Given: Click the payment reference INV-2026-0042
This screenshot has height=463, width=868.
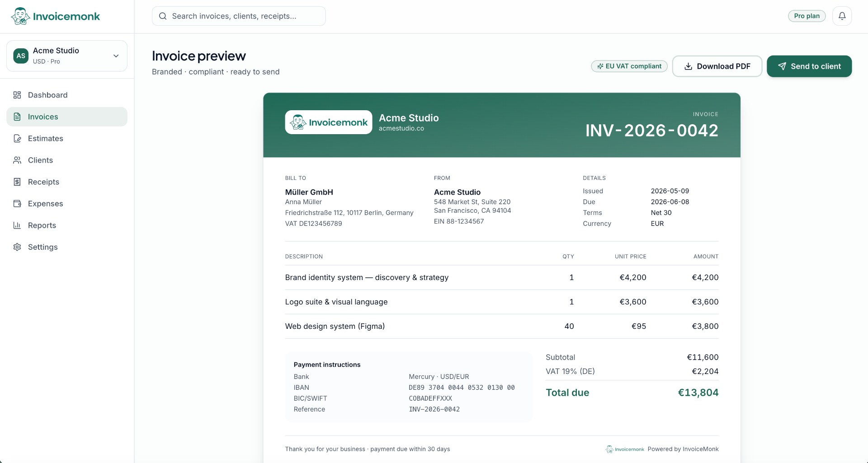Looking at the screenshot, I should 434,409.
